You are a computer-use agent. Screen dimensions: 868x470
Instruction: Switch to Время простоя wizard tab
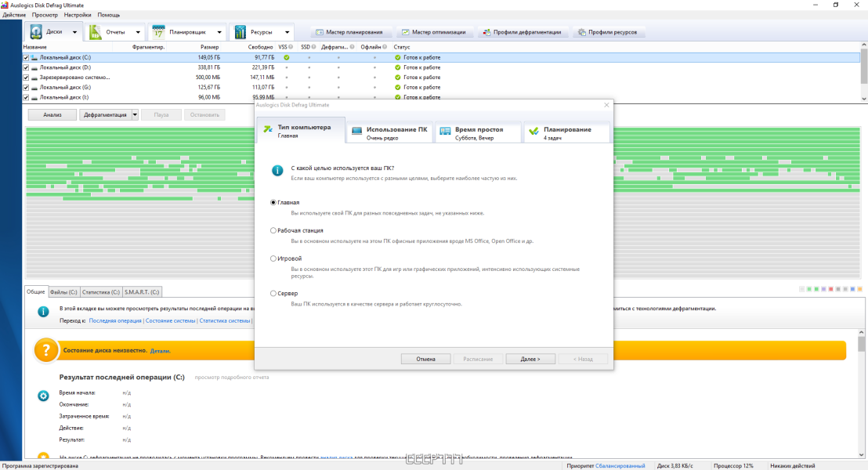pyautogui.click(x=479, y=133)
